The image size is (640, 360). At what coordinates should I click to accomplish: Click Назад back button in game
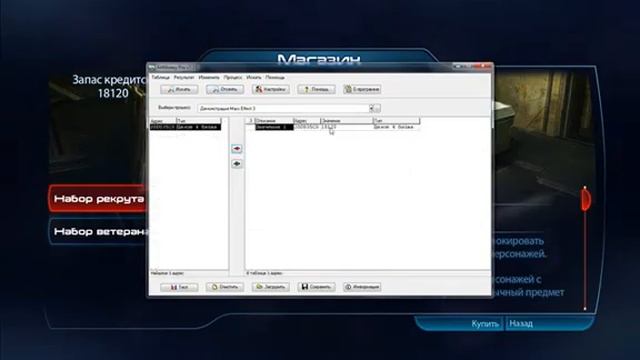coord(521,324)
